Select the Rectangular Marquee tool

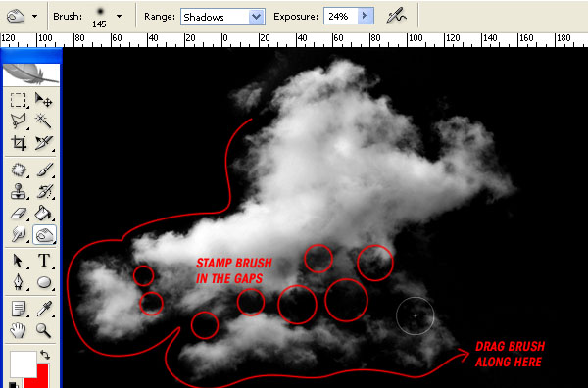(18, 101)
